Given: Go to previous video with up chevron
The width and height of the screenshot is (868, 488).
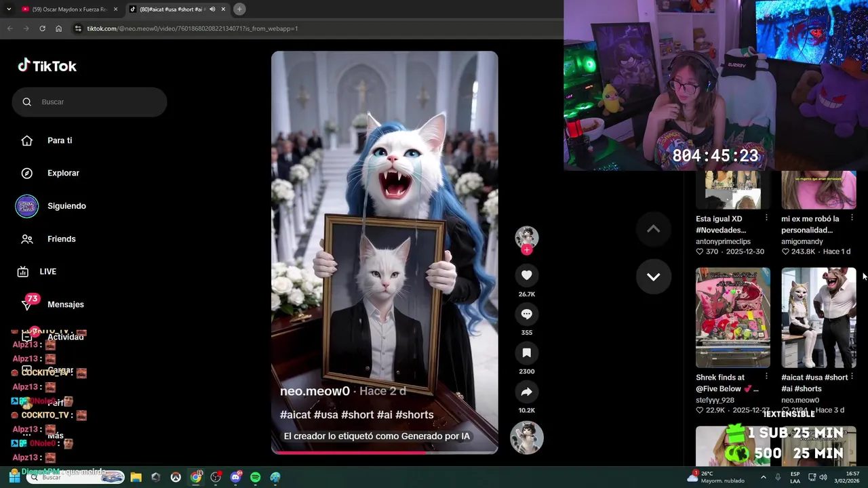Looking at the screenshot, I should click(x=653, y=229).
